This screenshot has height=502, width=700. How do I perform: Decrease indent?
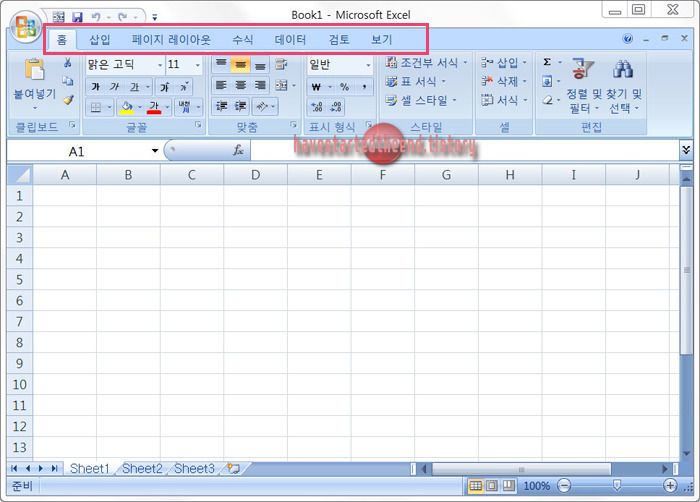[221, 106]
